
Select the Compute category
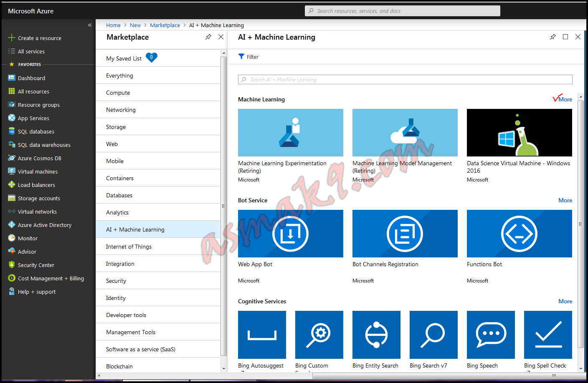click(117, 92)
